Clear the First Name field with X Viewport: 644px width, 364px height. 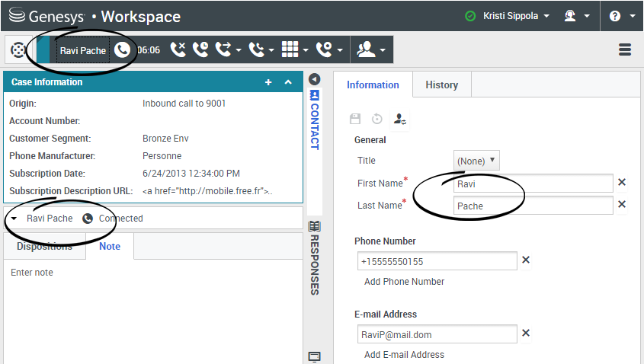click(x=622, y=183)
